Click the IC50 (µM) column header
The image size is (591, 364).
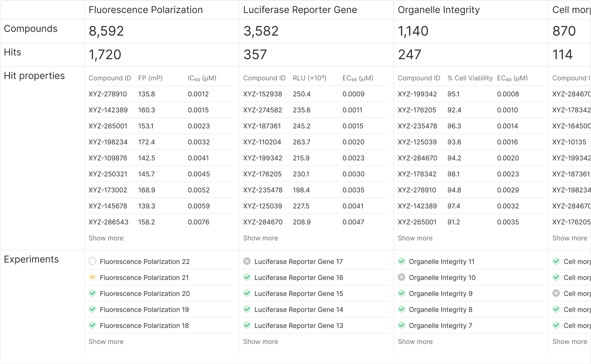(x=202, y=78)
